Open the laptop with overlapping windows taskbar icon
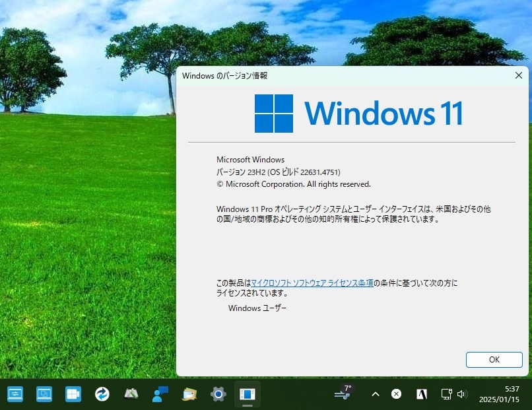The height and width of the screenshot is (410, 532). point(44,394)
